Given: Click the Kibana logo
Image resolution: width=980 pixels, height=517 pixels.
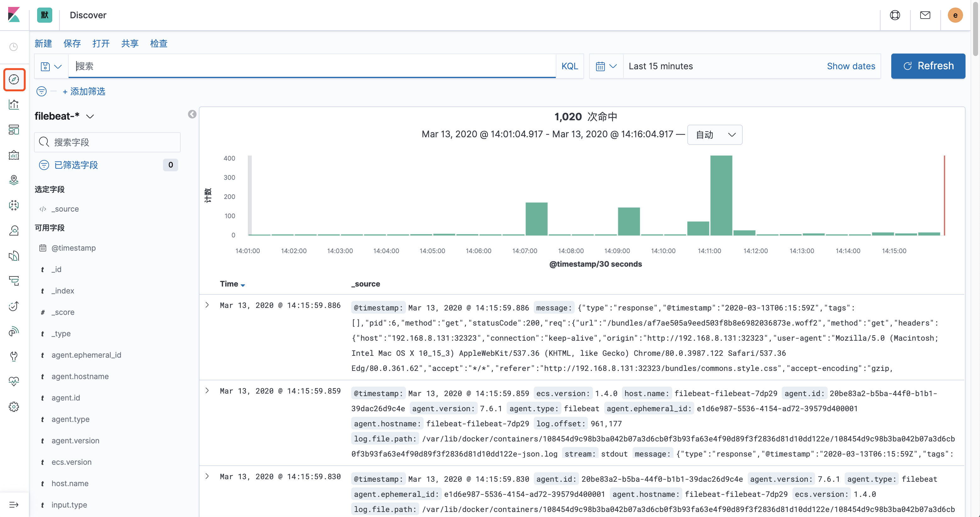Looking at the screenshot, I should (x=14, y=15).
